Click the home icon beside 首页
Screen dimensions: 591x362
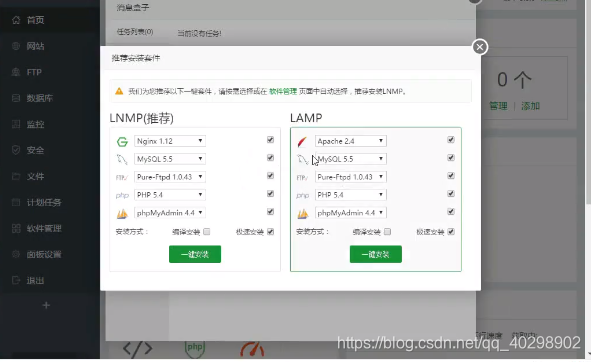point(16,20)
